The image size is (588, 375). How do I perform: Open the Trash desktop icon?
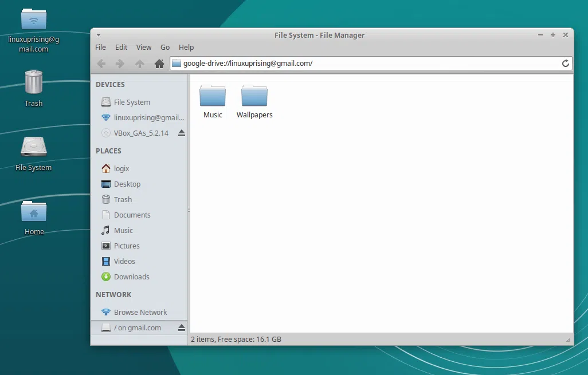click(33, 83)
